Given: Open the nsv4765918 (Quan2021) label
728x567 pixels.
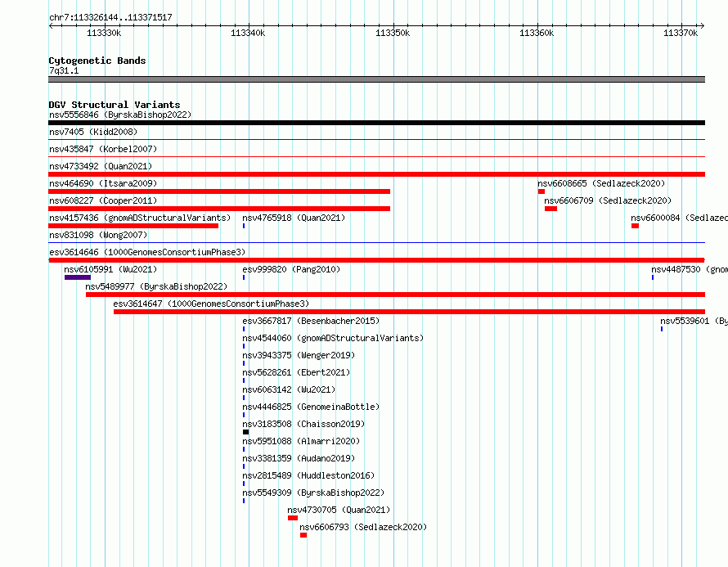Looking at the screenshot, I should tap(294, 218).
